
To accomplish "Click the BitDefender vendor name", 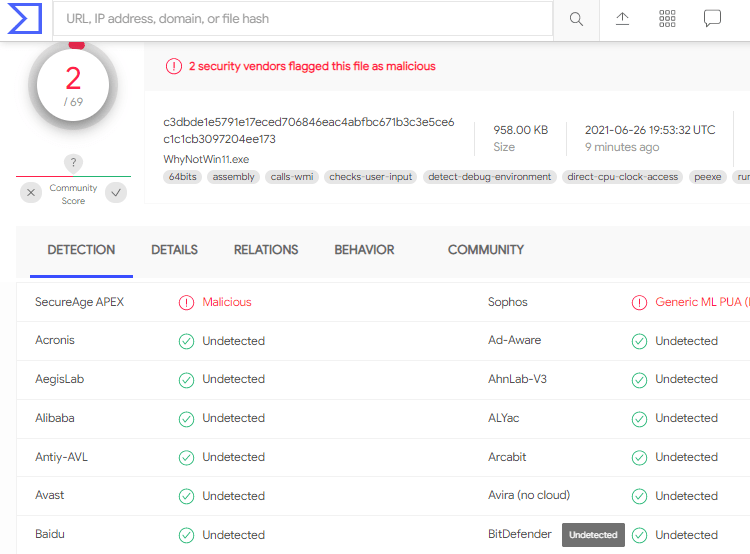I will [x=519, y=534].
